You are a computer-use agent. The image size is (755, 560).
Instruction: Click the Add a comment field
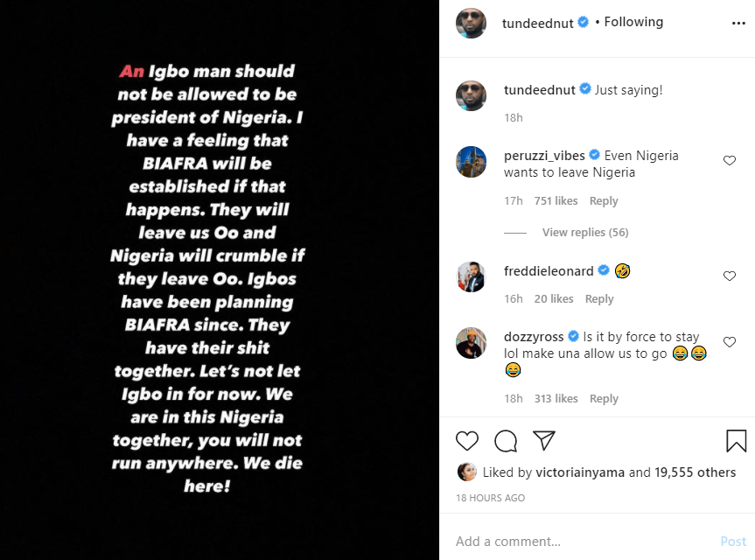coord(577,542)
